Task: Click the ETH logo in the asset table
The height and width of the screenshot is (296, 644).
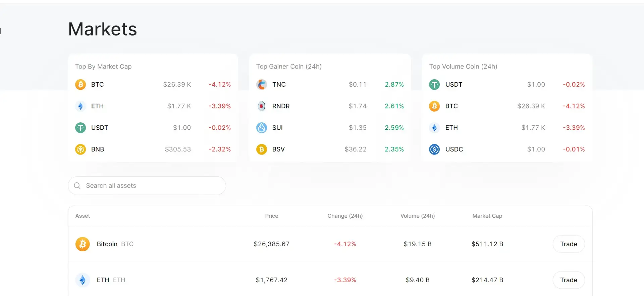Action: point(83,280)
